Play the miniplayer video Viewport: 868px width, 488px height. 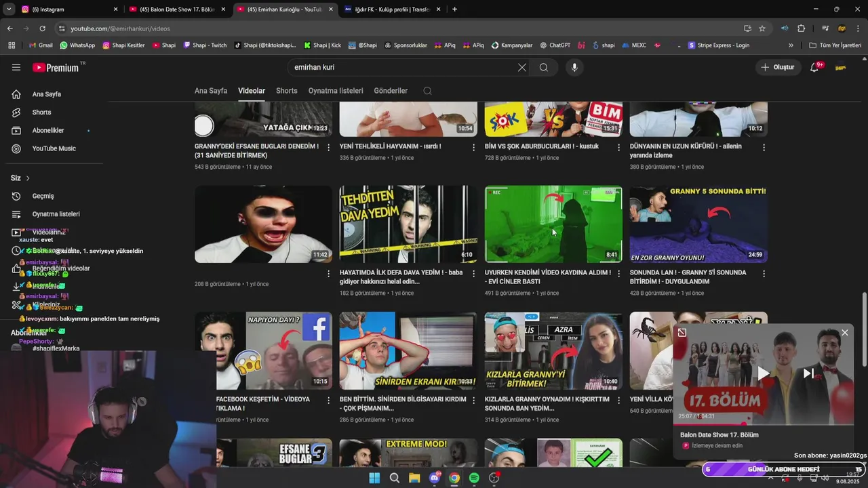[x=763, y=373]
